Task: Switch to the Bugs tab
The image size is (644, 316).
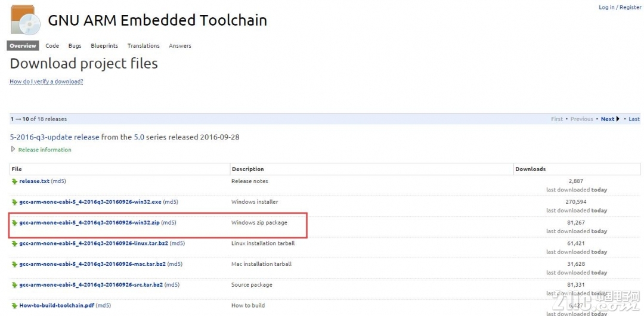Action: coord(75,46)
